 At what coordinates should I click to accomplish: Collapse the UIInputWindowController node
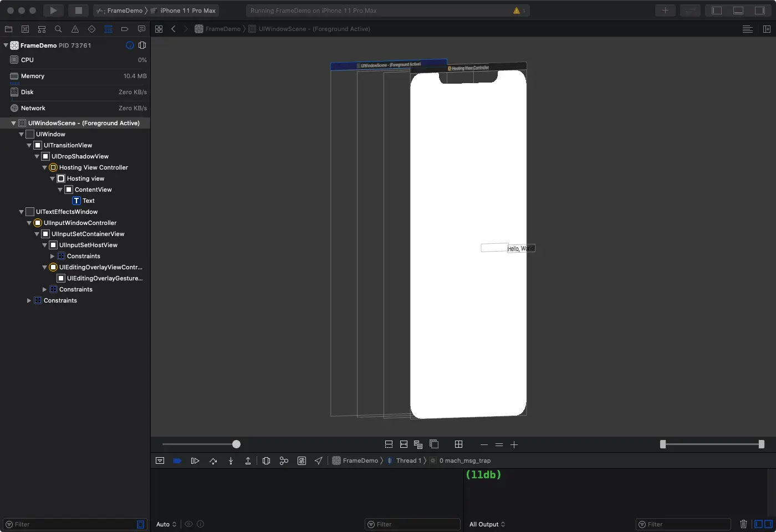coord(29,223)
